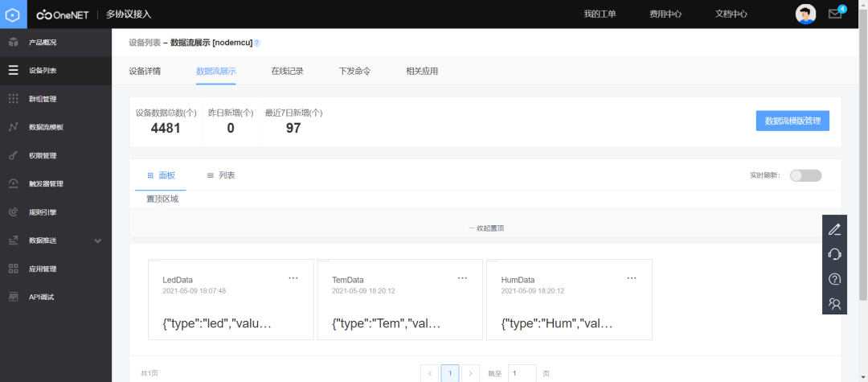Click the 设备数据总数 value 4481

(x=166, y=129)
